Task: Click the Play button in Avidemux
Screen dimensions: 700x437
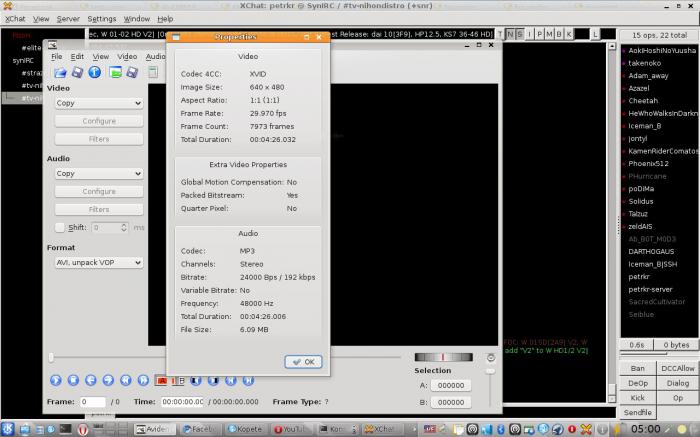Action: 56,380
